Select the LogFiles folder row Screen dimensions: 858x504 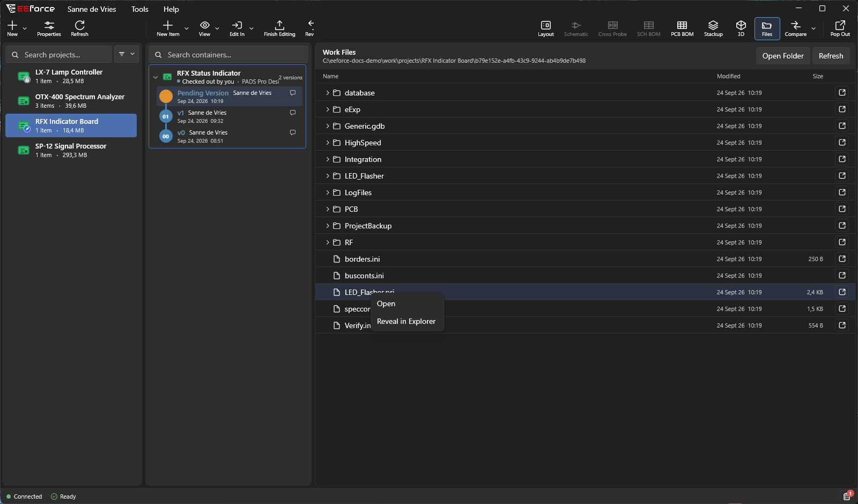point(585,192)
